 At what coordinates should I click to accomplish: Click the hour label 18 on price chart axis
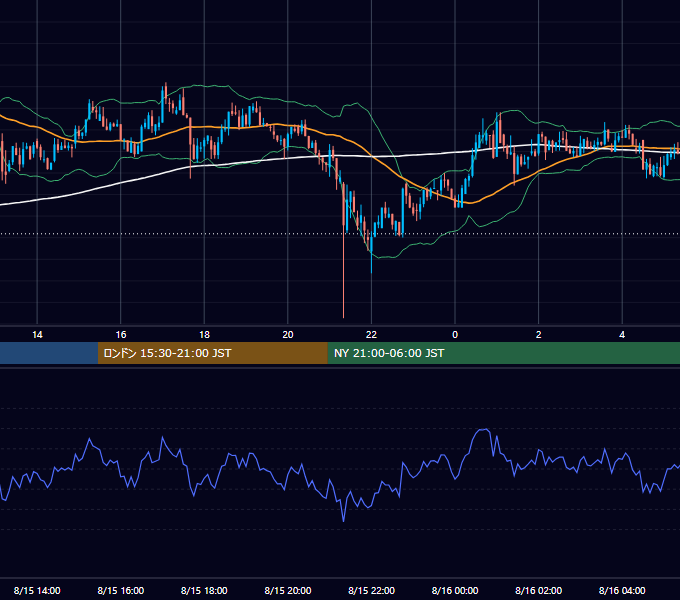pos(204,335)
